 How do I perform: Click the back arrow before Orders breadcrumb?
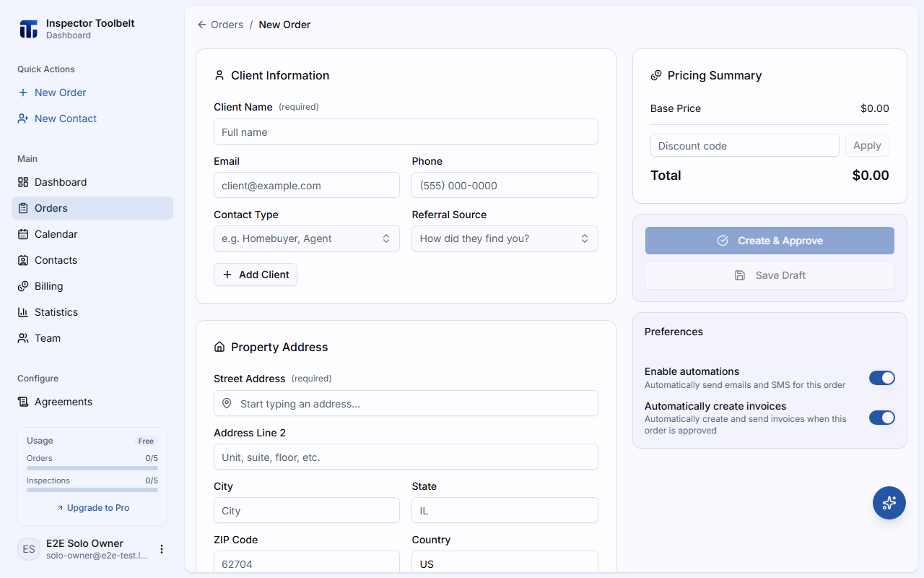202,25
